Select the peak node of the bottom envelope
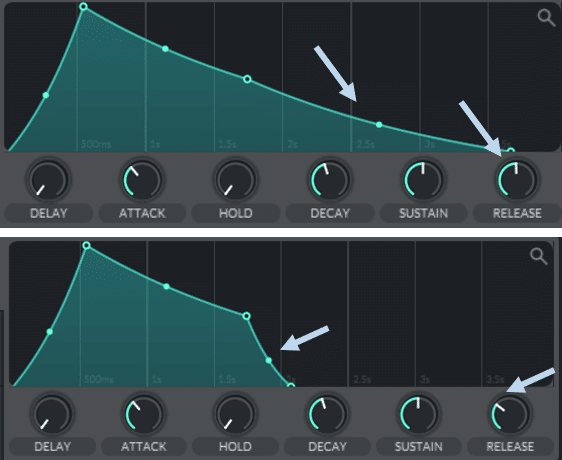This screenshot has width=562, height=460. tap(86, 246)
